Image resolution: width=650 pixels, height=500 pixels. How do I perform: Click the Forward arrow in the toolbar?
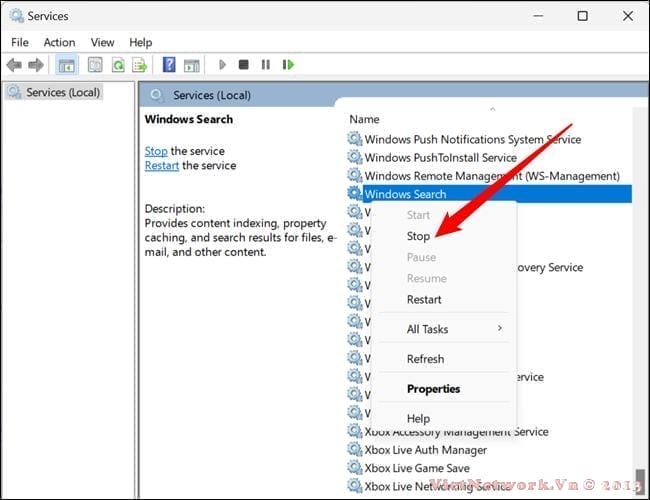point(36,65)
